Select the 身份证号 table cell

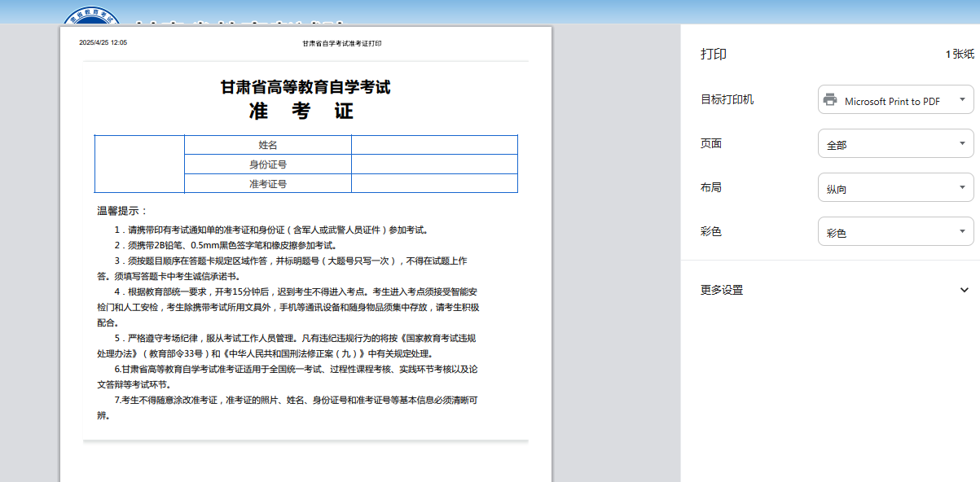[268, 164]
